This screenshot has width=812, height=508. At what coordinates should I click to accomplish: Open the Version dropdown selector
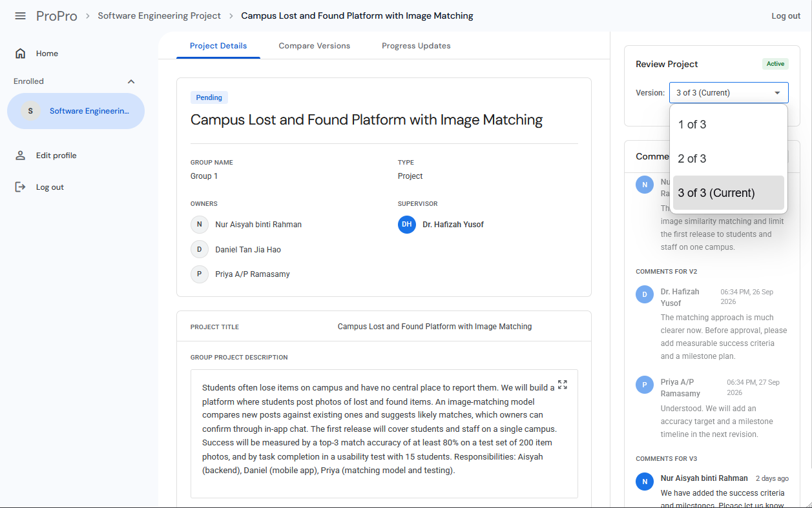click(x=729, y=93)
